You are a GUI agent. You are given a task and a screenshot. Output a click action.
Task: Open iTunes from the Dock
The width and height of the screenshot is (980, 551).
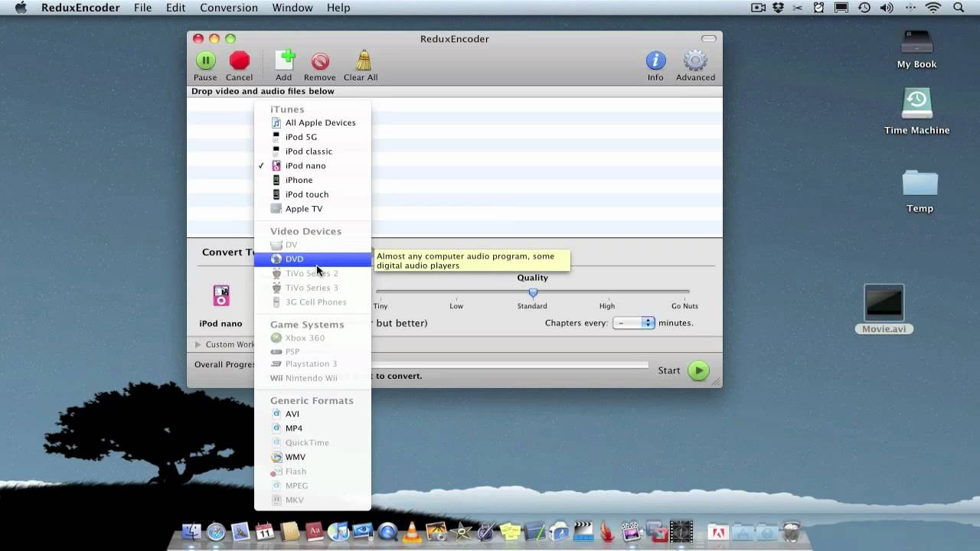(338, 531)
